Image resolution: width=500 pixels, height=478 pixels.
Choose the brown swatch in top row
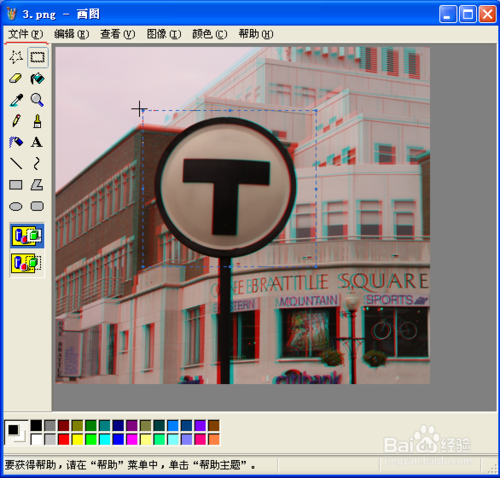[x=214, y=426]
